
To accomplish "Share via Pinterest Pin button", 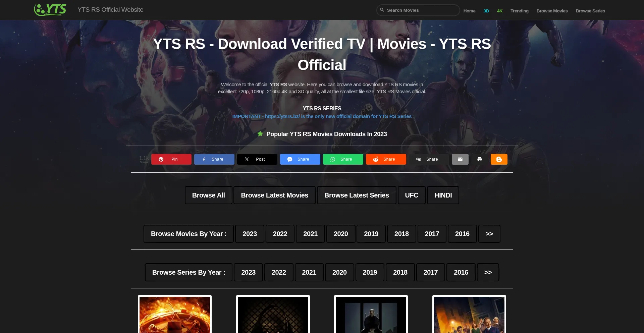I will click(x=171, y=159).
